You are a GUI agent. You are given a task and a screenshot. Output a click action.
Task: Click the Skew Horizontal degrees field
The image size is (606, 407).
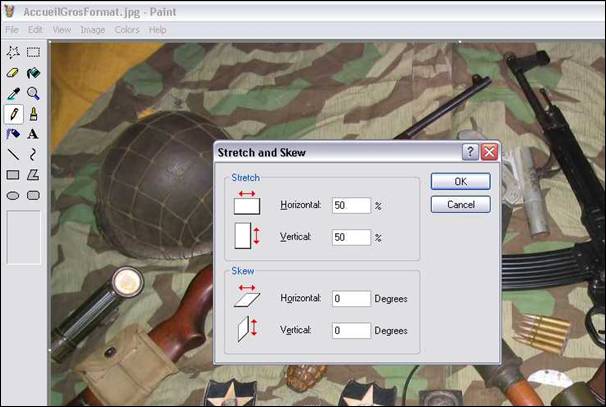[351, 299]
